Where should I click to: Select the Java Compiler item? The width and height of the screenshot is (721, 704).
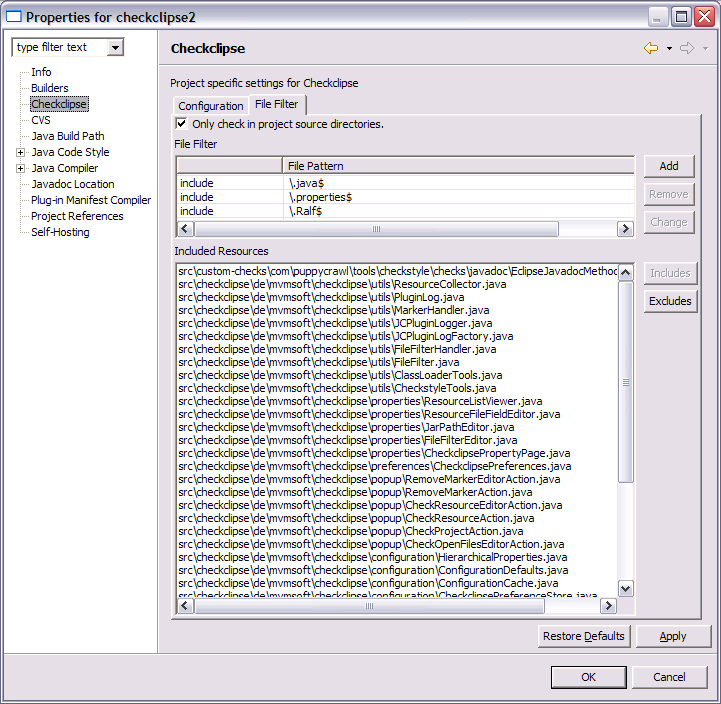point(64,168)
